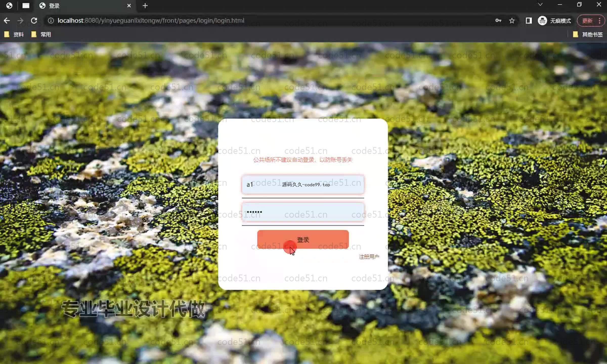This screenshot has width=607, height=364.
Task: Click the address bar URL
Action: pyautogui.click(x=151, y=20)
